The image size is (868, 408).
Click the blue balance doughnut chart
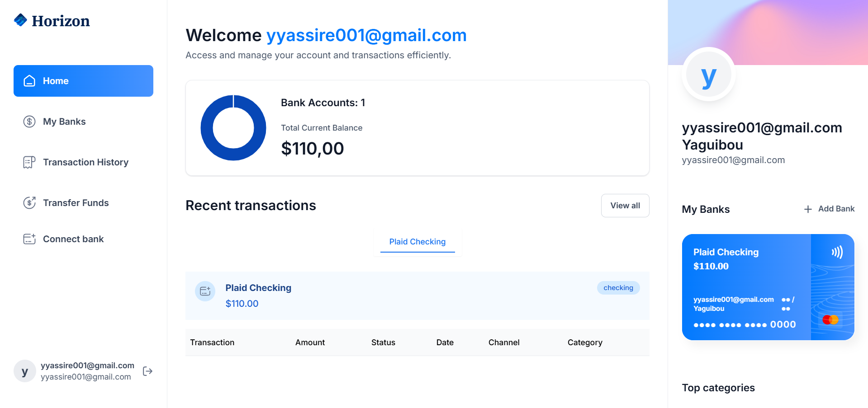click(x=233, y=128)
